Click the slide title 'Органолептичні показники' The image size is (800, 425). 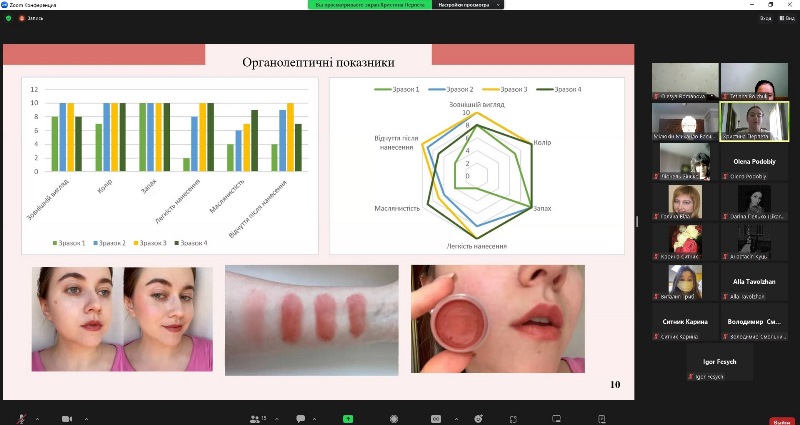(x=318, y=62)
